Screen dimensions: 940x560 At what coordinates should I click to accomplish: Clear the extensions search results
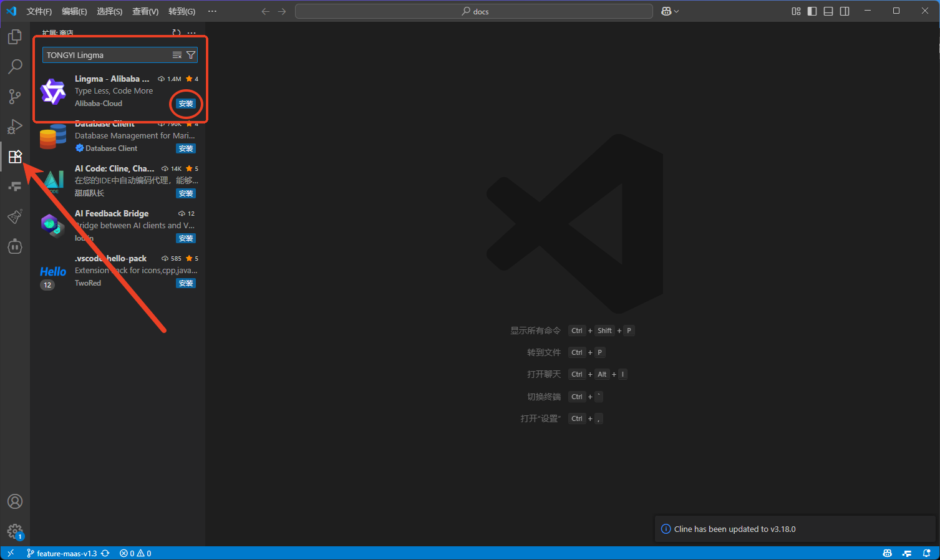coord(177,55)
